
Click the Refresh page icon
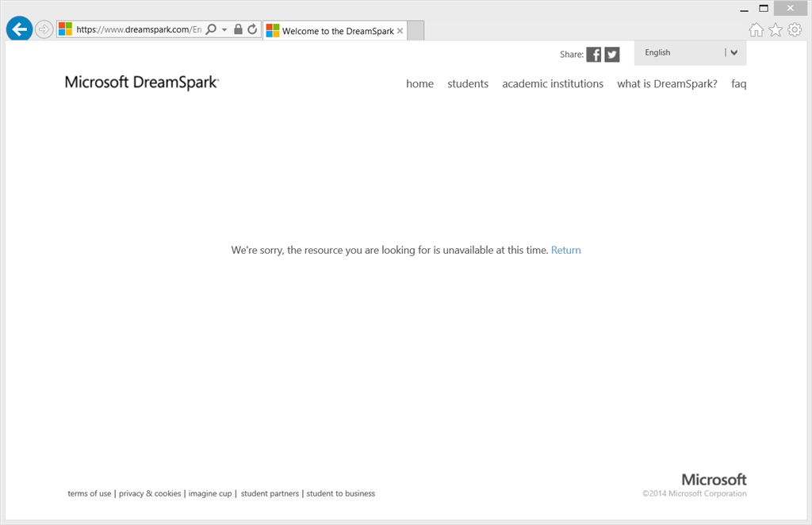coord(252,29)
